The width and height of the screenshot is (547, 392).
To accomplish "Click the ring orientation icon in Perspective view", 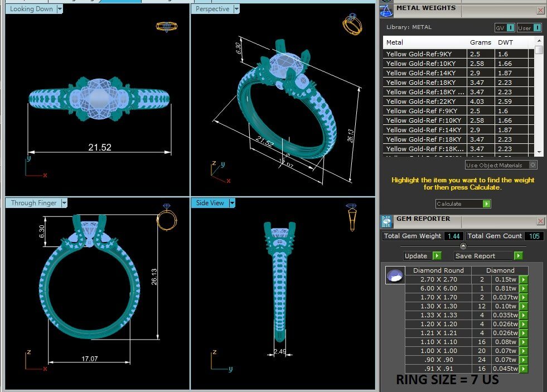I will [352, 24].
